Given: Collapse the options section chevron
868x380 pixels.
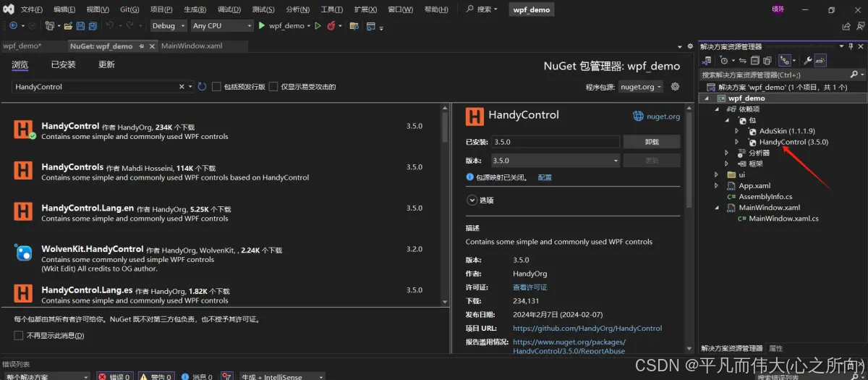Looking at the screenshot, I should coord(471,200).
